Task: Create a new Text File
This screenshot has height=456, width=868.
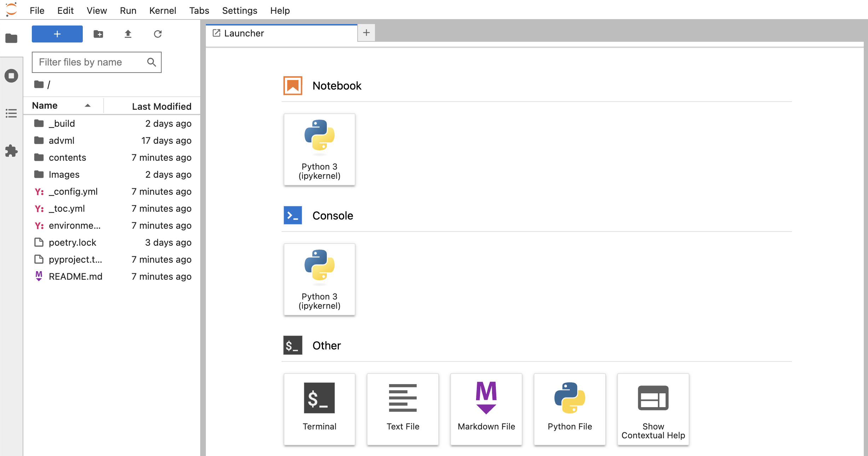Action: pyautogui.click(x=403, y=409)
